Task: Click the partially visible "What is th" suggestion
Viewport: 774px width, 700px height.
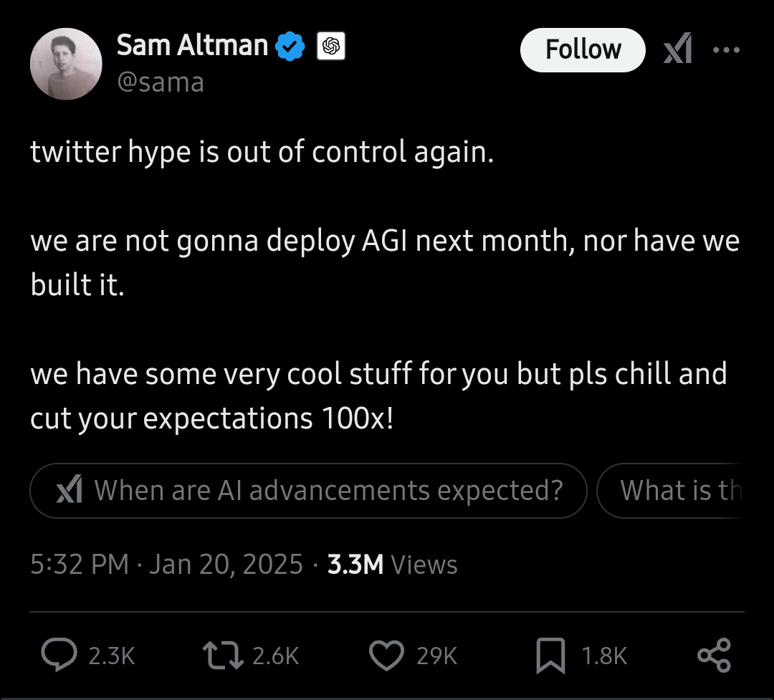Action: pos(679,491)
